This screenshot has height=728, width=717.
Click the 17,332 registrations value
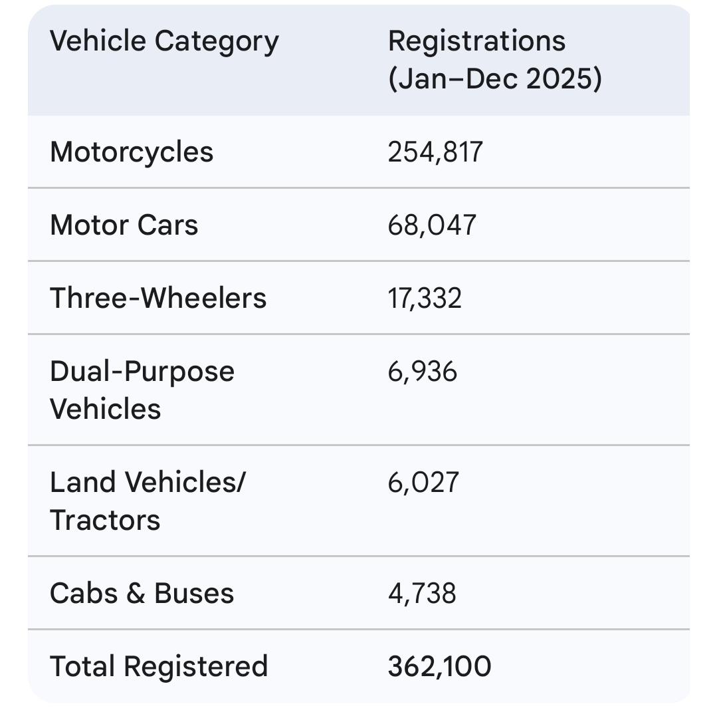(x=425, y=297)
